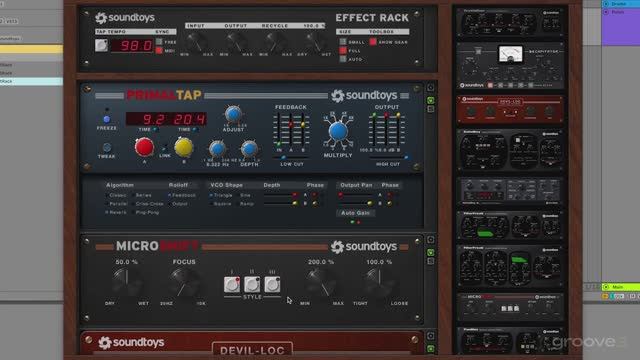Screen dimensions: 640x360
Task: Toggle MicroShift green bypass button
Action: coord(431,253)
